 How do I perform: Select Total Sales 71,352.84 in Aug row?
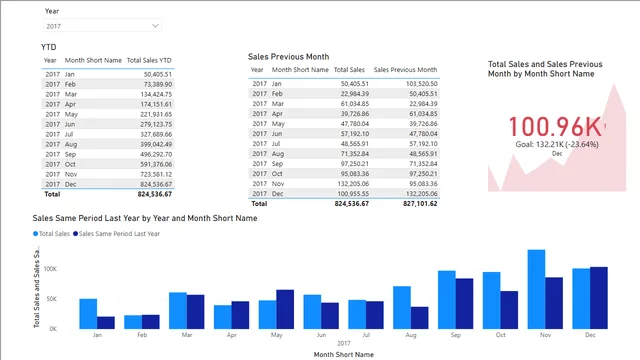pos(355,153)
